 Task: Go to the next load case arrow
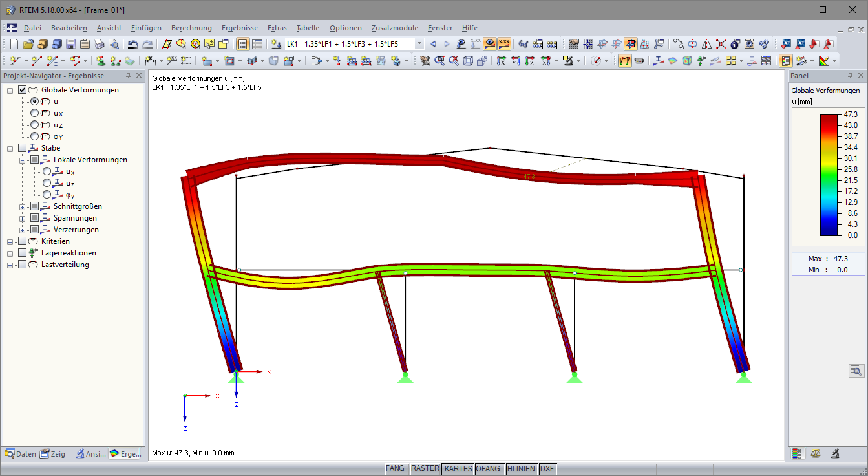tap(447, 44)
